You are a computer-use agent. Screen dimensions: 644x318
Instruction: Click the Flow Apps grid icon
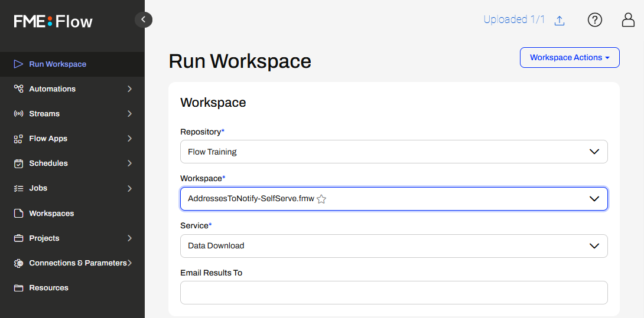click(18, 139)
